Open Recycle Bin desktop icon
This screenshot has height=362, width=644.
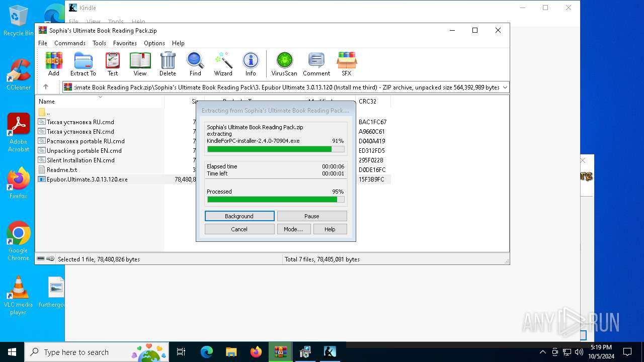(19, 21)
